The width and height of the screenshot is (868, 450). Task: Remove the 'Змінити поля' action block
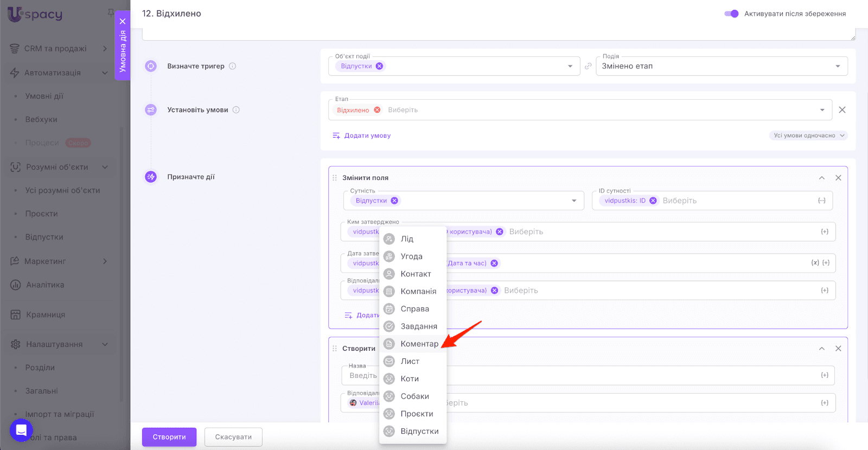[838, 178]
